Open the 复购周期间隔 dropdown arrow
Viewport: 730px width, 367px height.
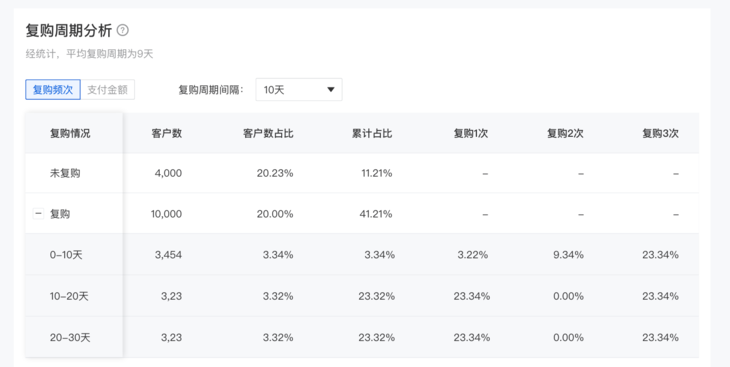tap(331, 89)
